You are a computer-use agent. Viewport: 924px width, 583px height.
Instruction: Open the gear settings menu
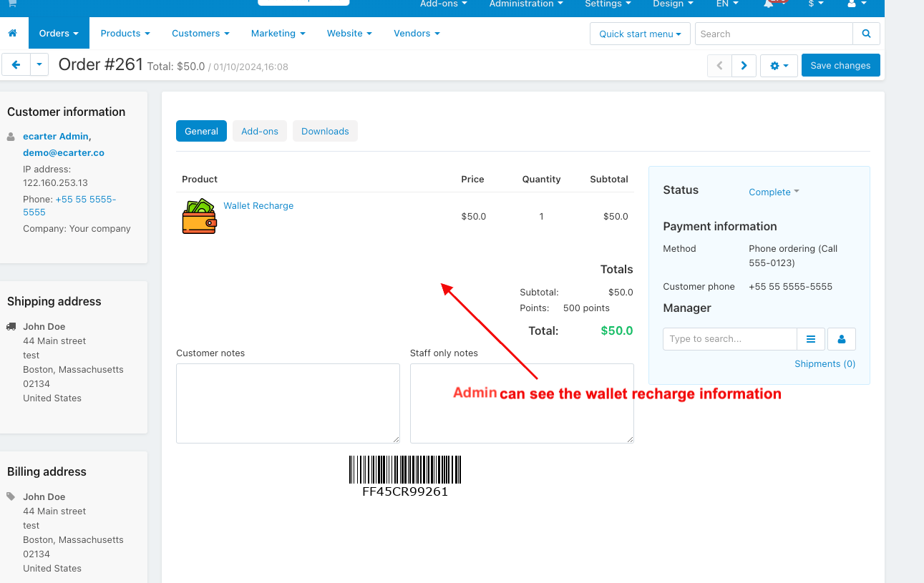[779, 66]
